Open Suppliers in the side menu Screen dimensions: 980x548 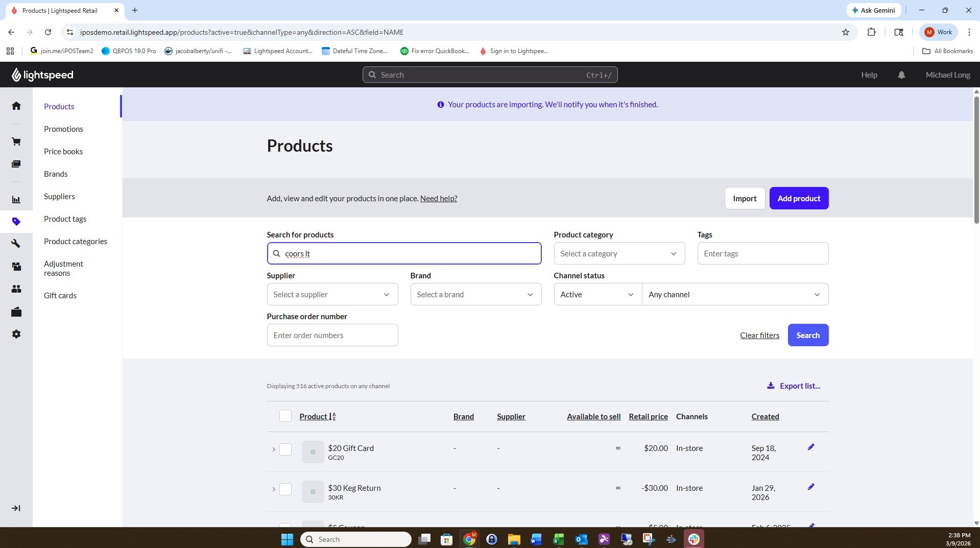point(59,196)
